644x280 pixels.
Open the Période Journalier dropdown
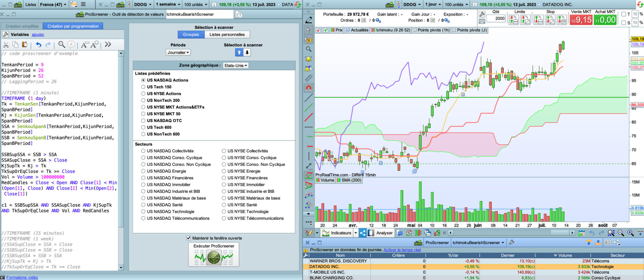click(178, 52)
